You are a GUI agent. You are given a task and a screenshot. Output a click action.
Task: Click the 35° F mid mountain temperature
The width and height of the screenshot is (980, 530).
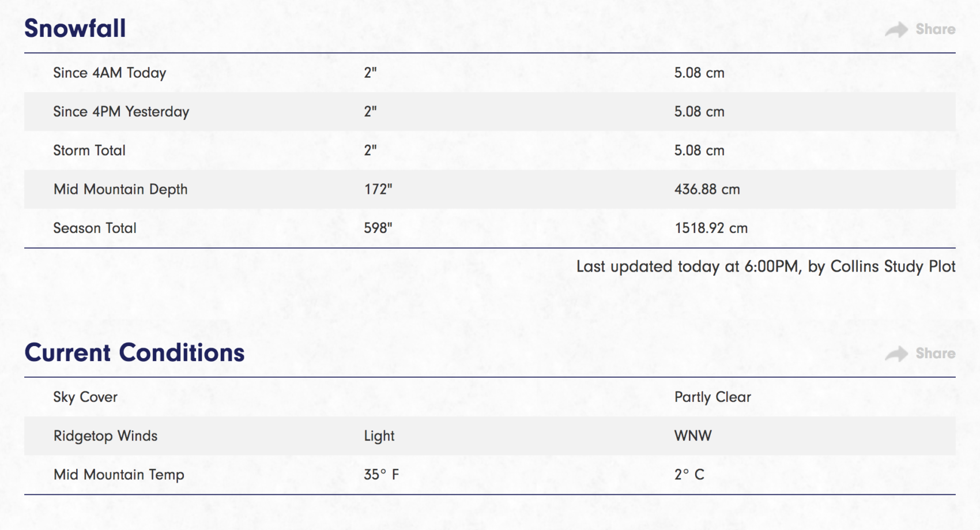pos(381,474)
